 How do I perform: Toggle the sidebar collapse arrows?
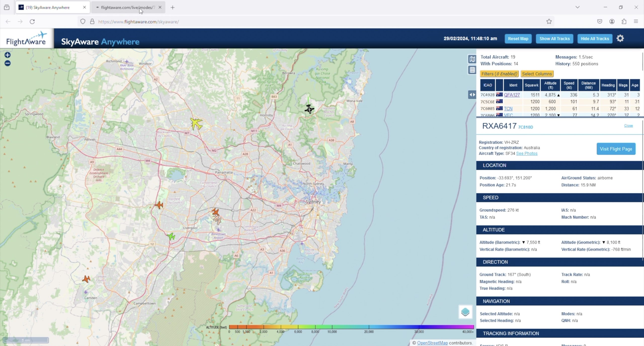tap(472, 95)
